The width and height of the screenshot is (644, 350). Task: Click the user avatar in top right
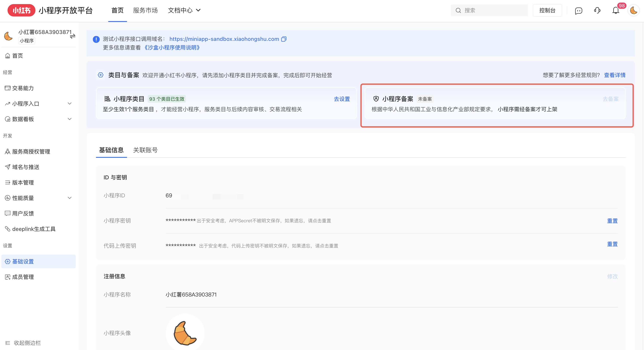coord(634,11)
